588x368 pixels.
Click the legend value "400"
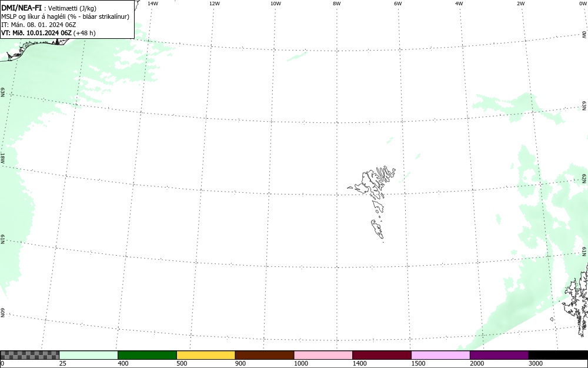click(123, 363)
